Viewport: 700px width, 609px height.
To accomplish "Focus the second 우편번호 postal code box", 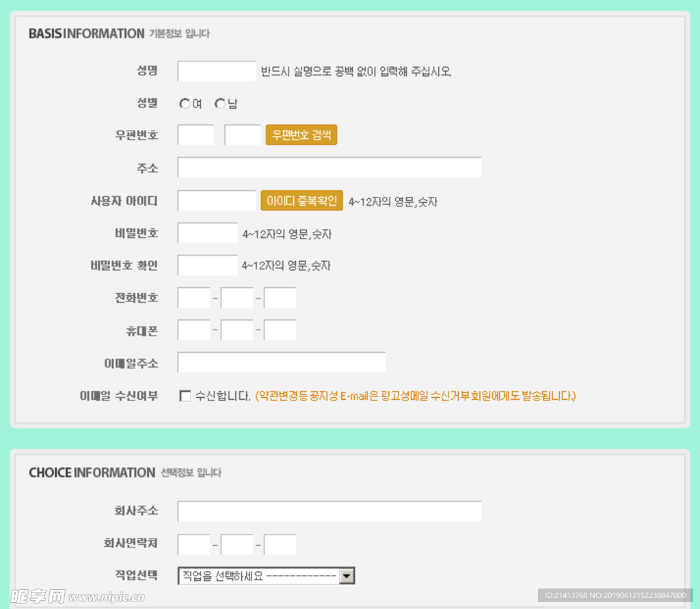I will tap(242, 135).
